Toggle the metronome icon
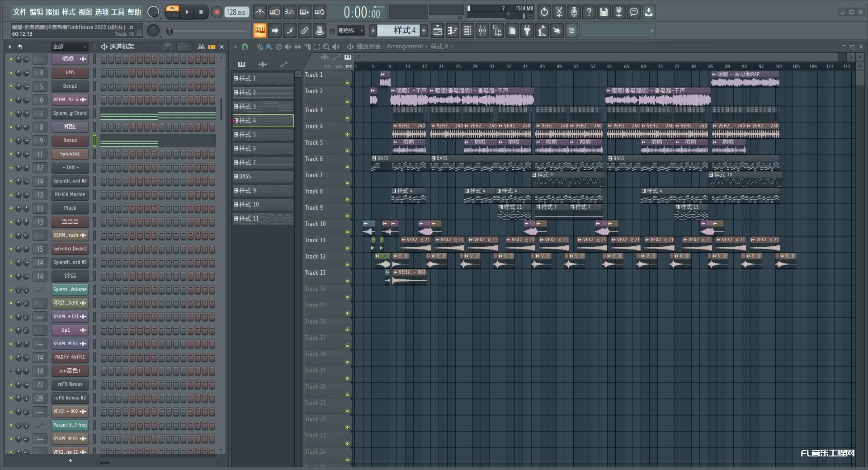The image size is (868, 470). pos(259,12)
